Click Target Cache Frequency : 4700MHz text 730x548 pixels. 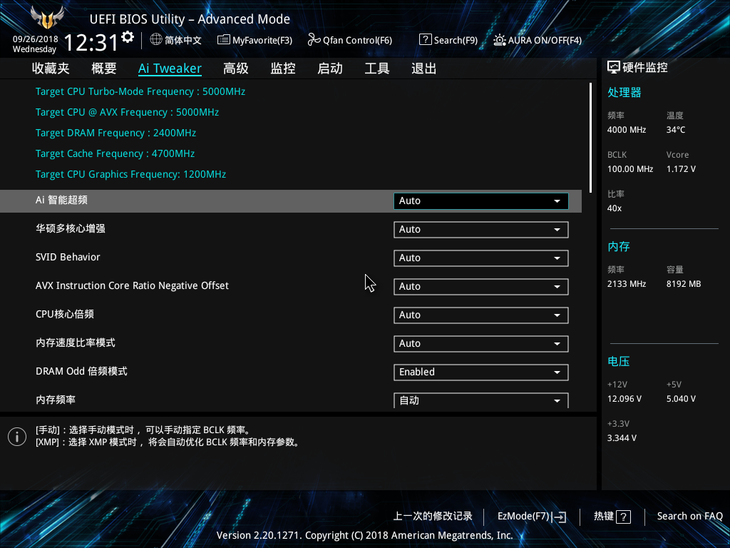click(x=115, y=154)
